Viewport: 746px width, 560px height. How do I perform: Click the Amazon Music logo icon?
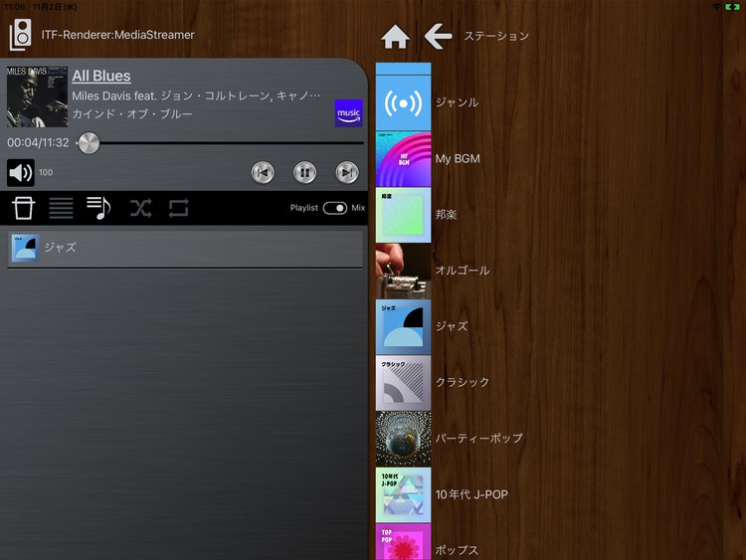348,112
